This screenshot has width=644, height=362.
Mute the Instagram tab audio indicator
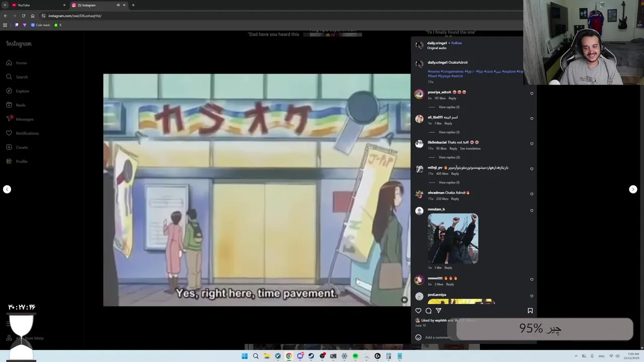[x=118, y=5]
